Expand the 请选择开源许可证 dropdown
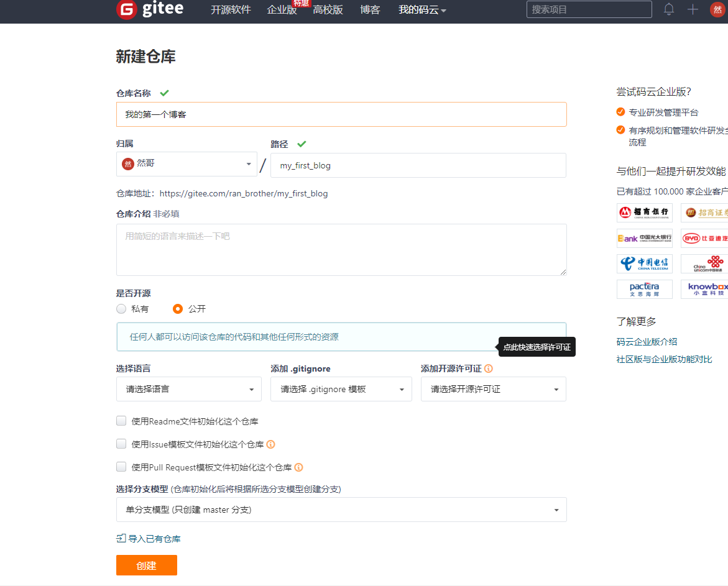 point(493,389)
